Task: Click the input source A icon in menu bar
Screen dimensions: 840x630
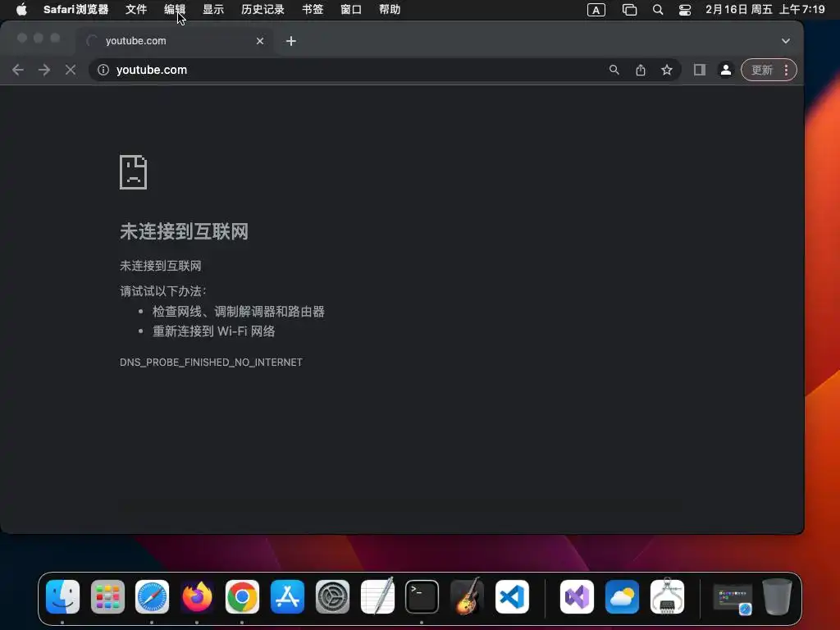Action: click(596, 10)
